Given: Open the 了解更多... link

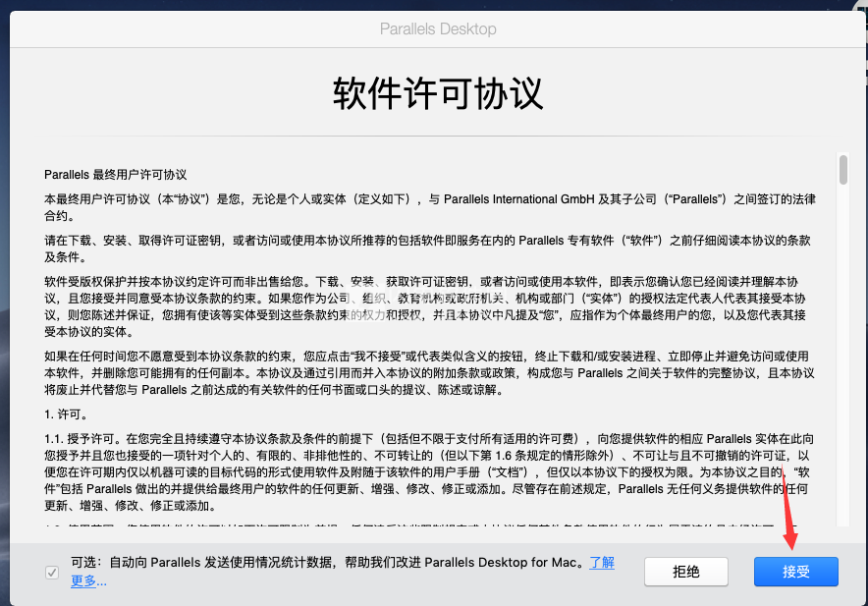Looking at the screenshot, I should pos(602,563).
